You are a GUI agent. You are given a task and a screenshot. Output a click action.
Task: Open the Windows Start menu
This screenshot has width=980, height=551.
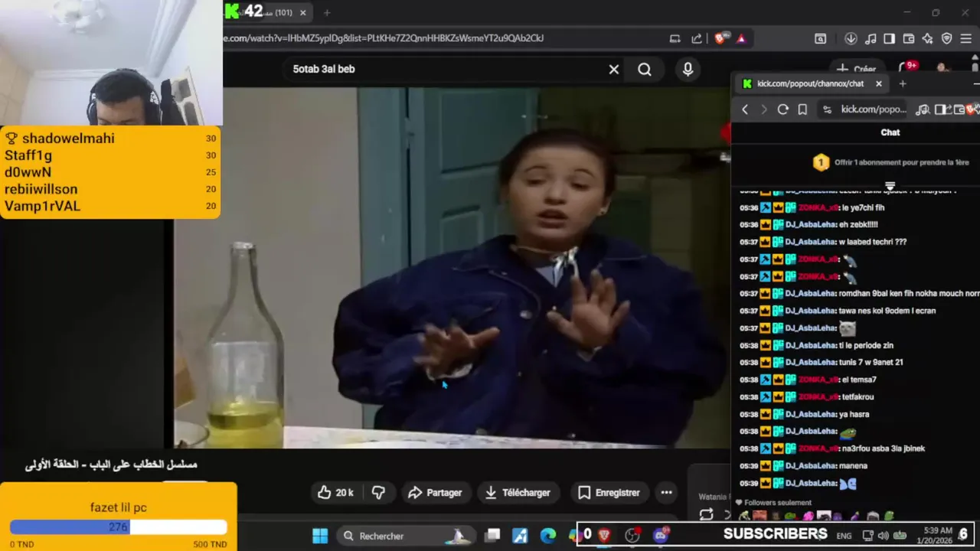coord(320,536)
